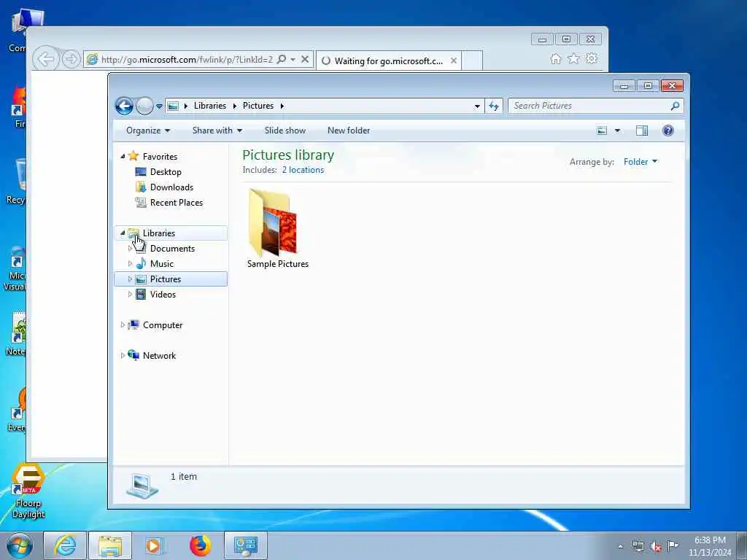Open Desktop under Favorites
Viewport: 747px width, 560px height.
coord(166,172)
